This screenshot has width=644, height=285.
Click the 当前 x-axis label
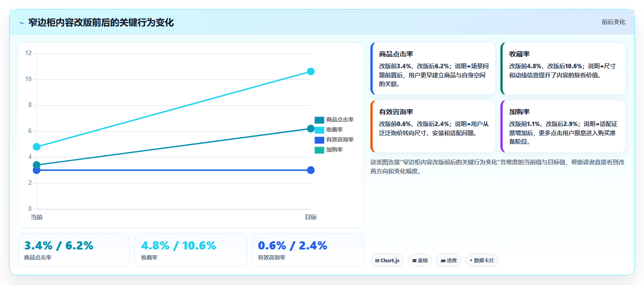click(37, 217)
